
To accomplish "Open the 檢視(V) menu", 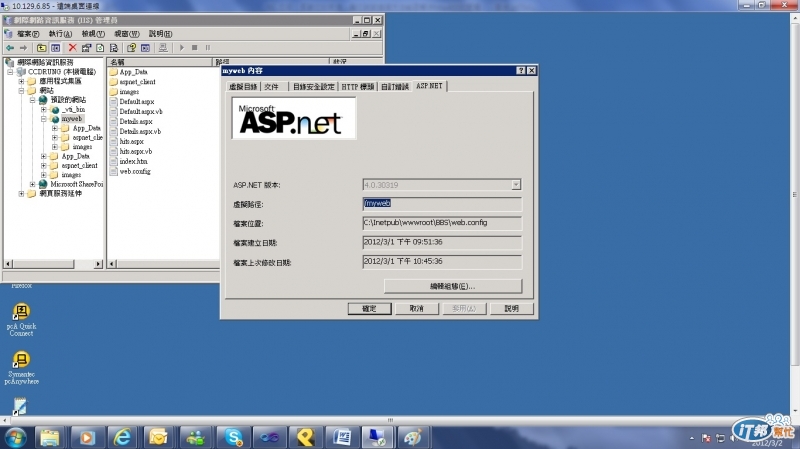I will point(93,34).
